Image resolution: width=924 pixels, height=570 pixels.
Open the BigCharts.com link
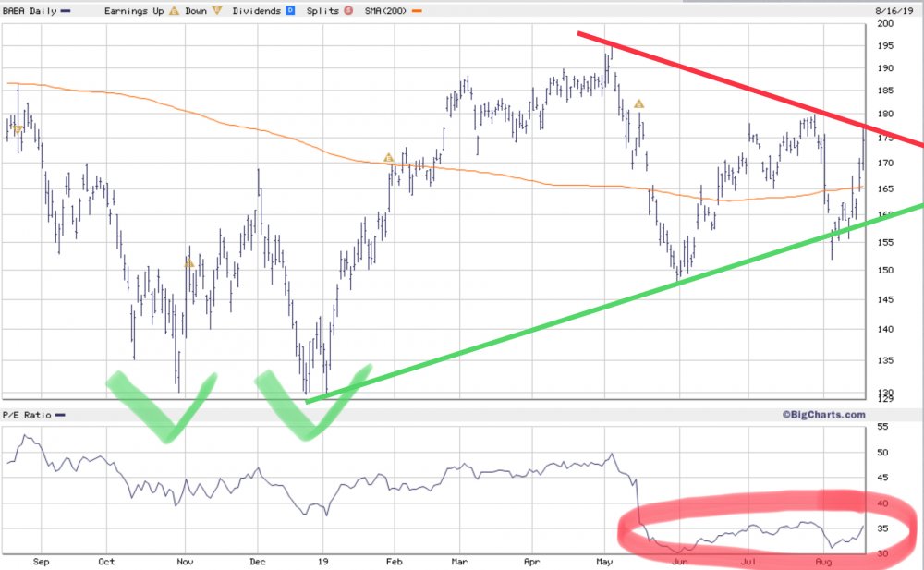coord(824,415)
